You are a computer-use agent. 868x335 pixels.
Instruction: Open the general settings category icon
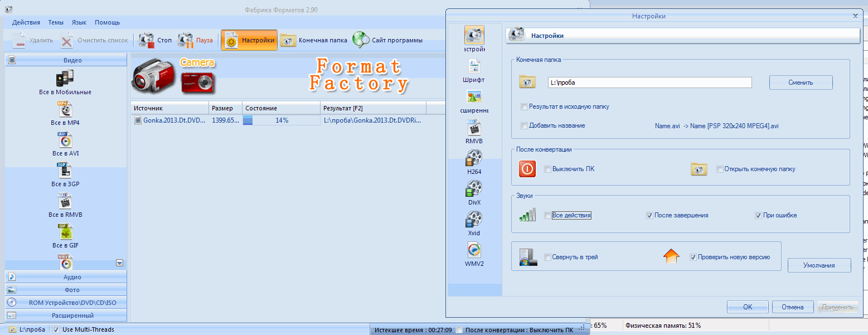[474, 36]
